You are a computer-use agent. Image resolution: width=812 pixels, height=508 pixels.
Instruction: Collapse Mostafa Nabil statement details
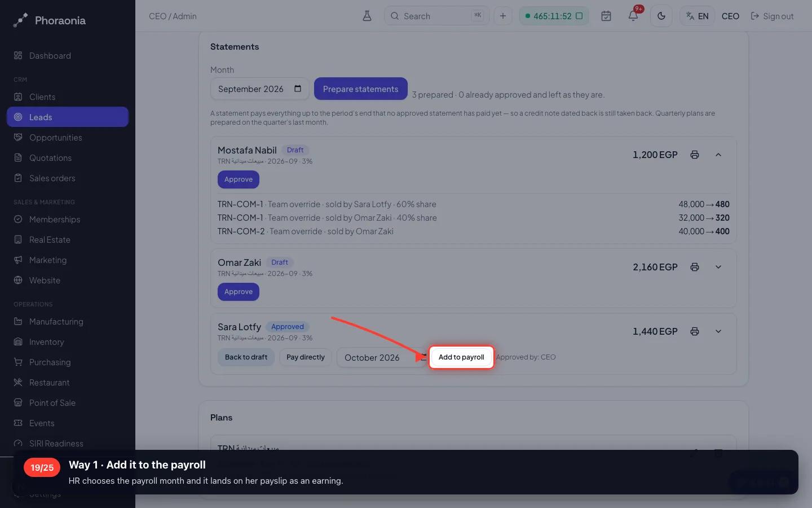coord(718,155)
